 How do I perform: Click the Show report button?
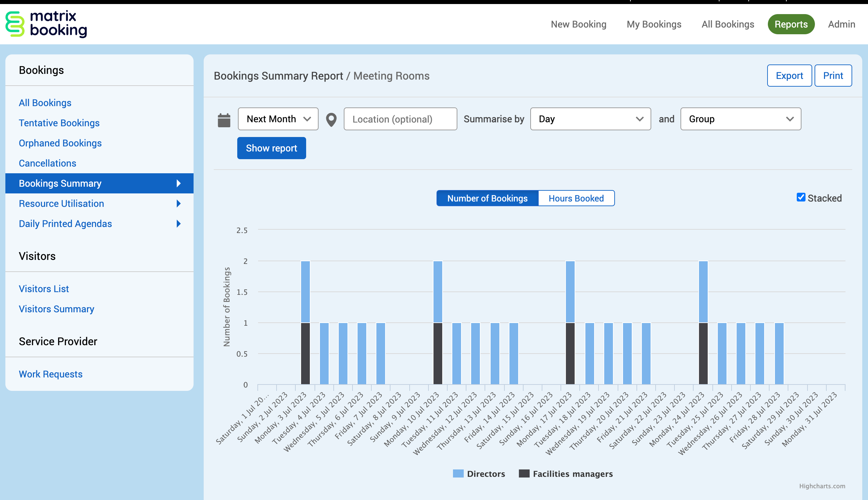tap(271, 148)
